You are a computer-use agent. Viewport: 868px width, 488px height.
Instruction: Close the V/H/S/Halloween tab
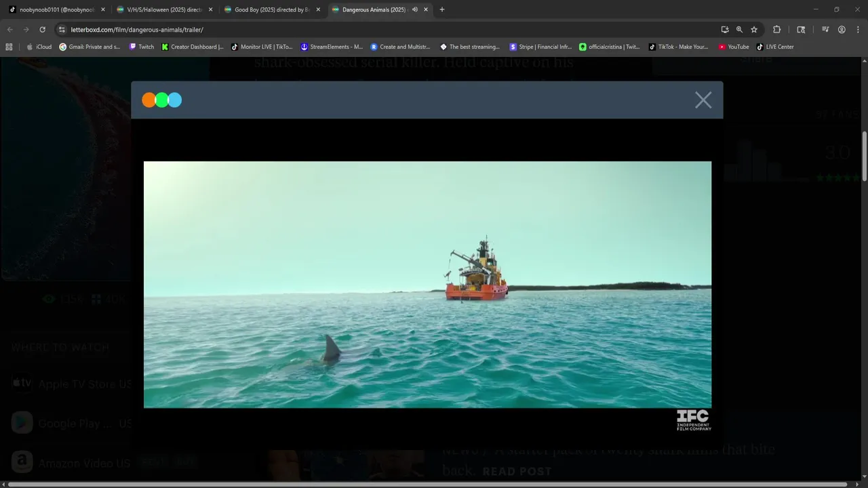click(210, 9)
